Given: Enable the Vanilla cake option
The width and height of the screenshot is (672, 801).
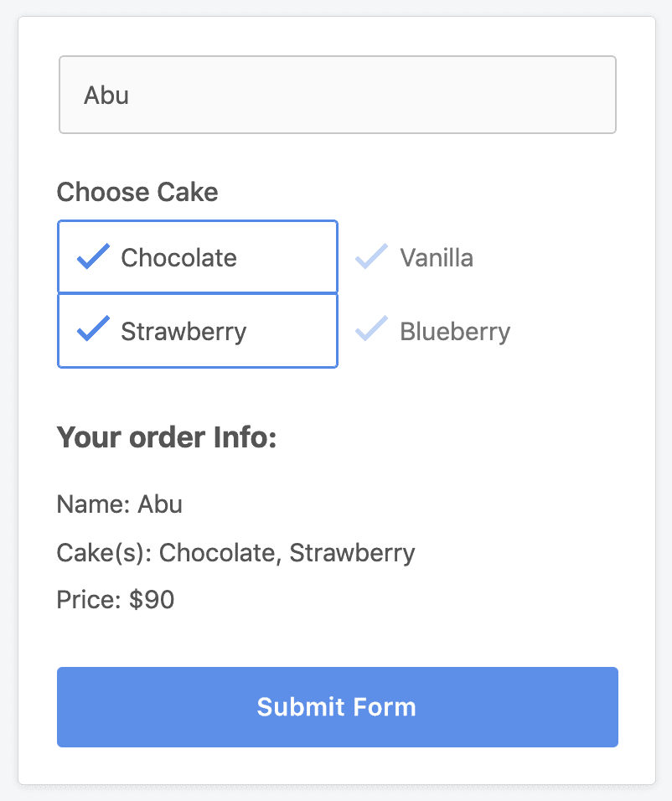Looking at the screenshot, I should (x=478, y=257).
